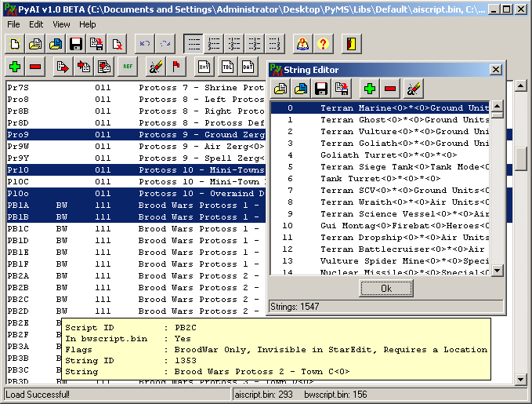Select the P10C script row
Screen dimensions: 532x404
[x=136, y=182]
